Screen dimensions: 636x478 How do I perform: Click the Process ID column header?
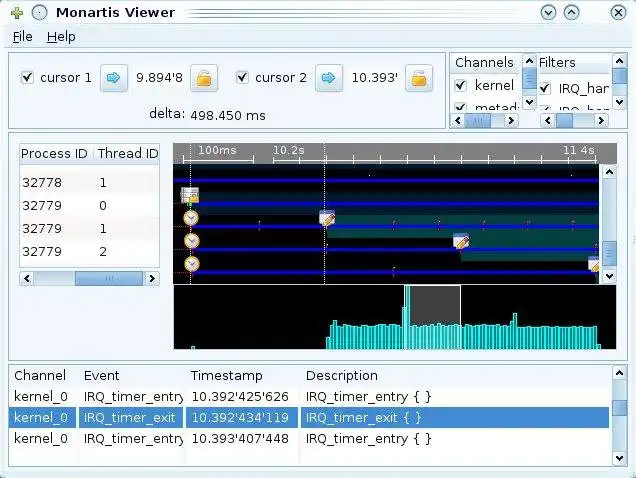54,154
